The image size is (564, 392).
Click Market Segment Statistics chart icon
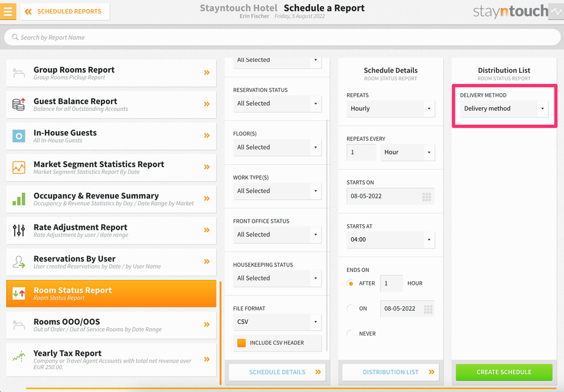[19, 167]
